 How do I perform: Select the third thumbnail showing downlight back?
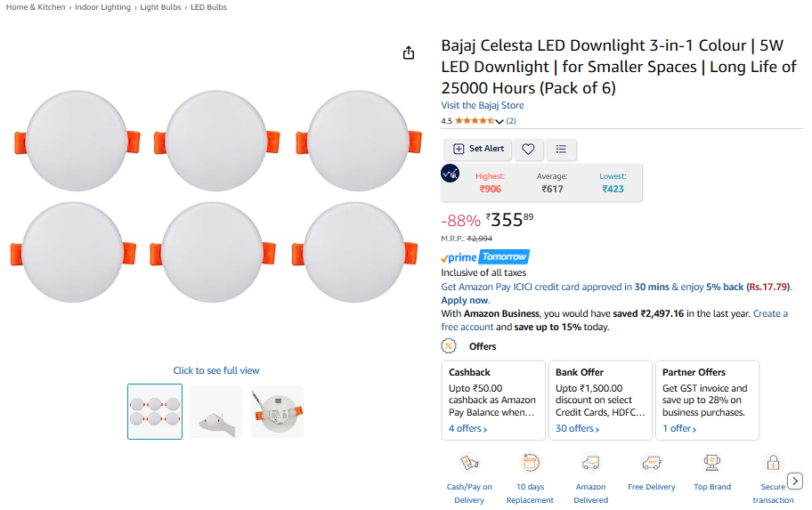pyautogui.click(x=277, y=411)
